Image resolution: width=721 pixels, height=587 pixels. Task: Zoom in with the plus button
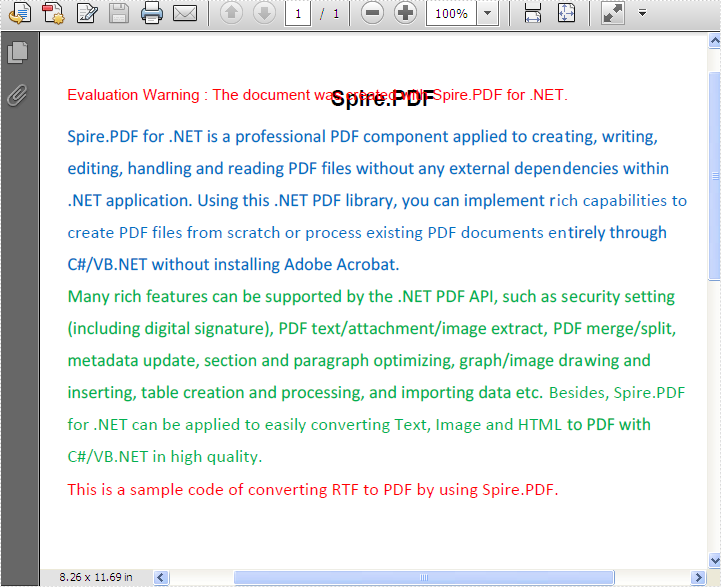click(405, 13)
